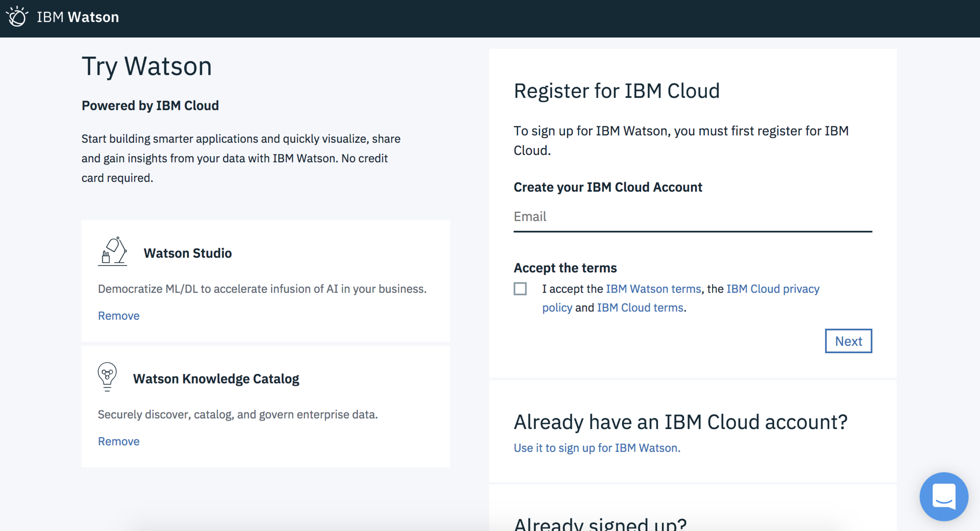Check the accept terms checkbox
980x531 pixels.
click(520, 289)
